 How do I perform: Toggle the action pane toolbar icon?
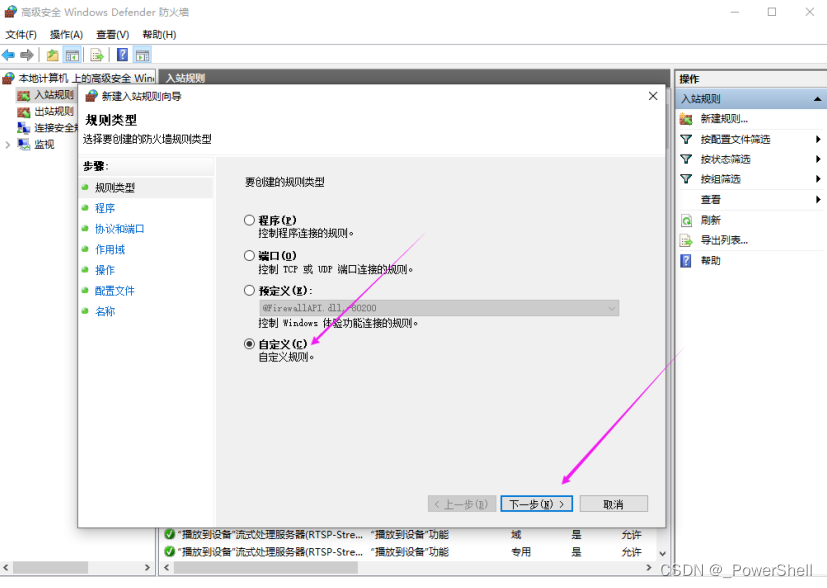pos(142,55)
